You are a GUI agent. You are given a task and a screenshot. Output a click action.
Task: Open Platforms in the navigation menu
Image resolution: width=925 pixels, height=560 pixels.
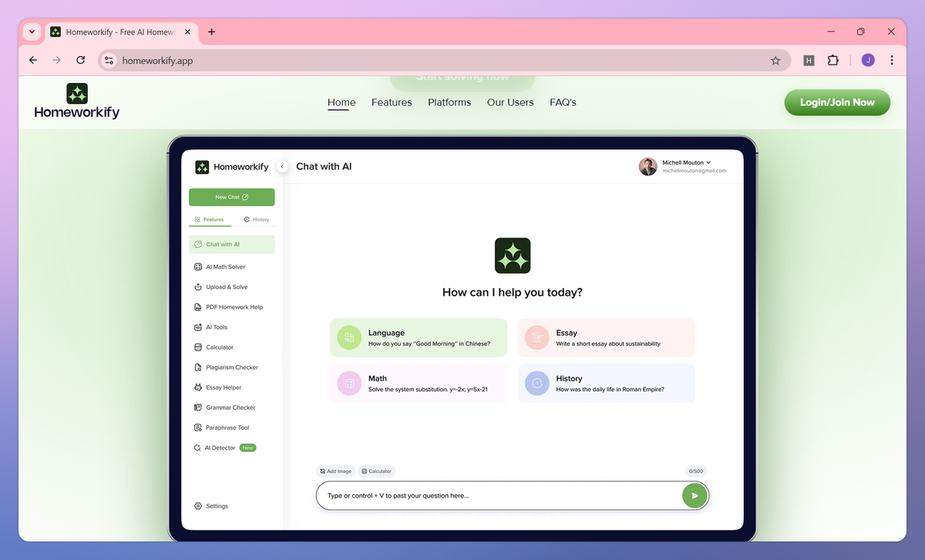click(449, 102)
